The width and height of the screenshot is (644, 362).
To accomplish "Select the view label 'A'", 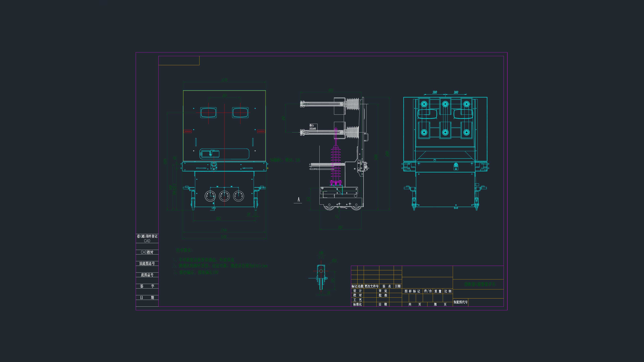I will tap(299, 199).
